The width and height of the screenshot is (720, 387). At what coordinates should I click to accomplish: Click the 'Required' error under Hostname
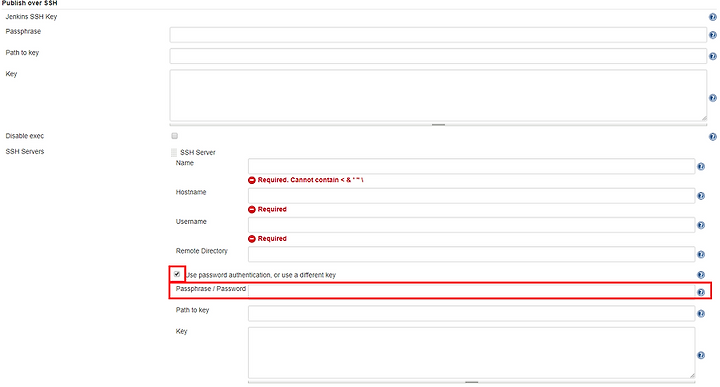[x=272, y=209]
